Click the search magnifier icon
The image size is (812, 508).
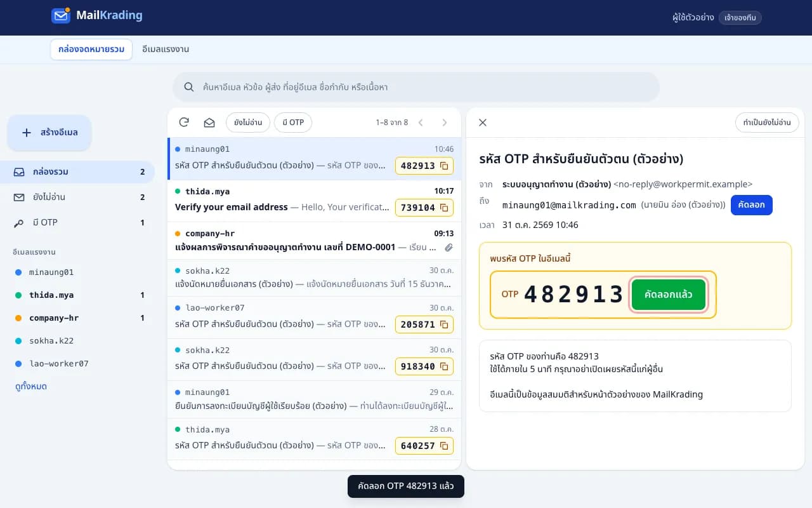point(189,87)
